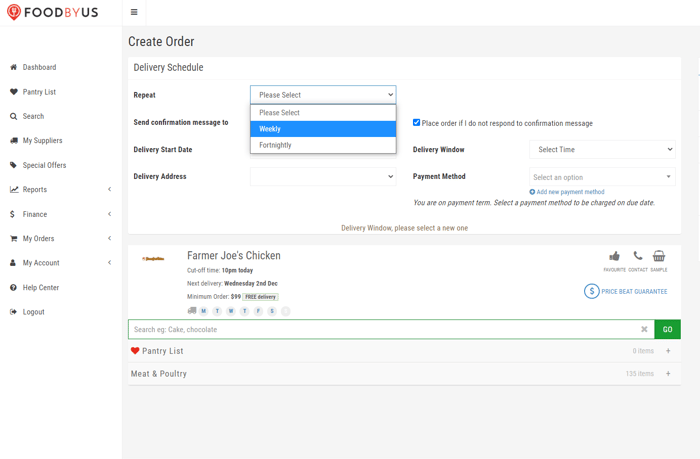Screen dimensions: 700x459
Task: Click the My Orders cart icon
Action: click(x=13, y=238)
